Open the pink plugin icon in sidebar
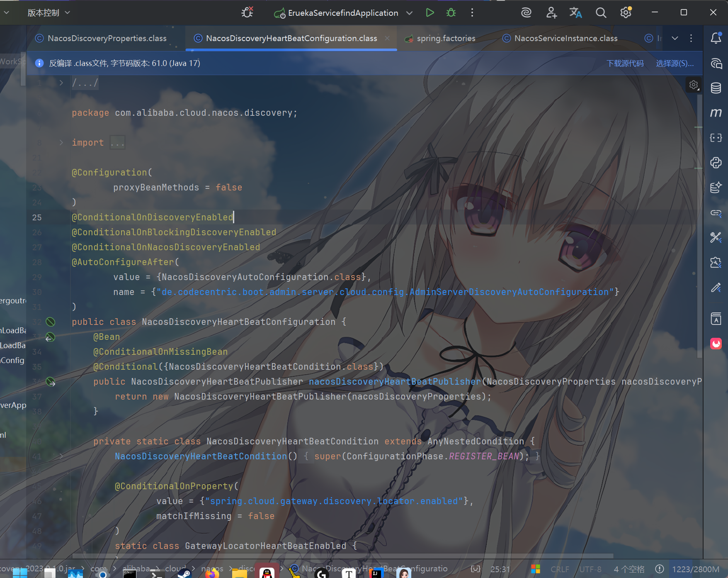The height and width of the screenshot is (578, 728). pos(716,344)
